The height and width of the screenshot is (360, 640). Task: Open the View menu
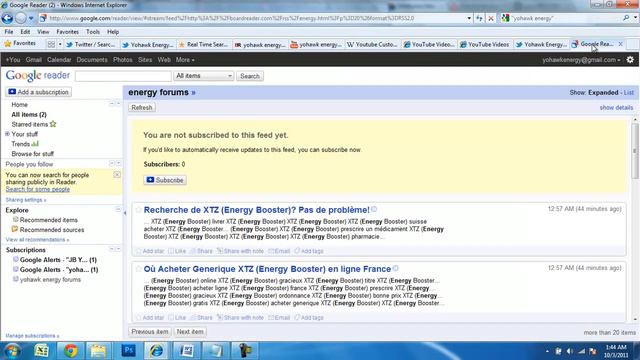pos(43,32)
